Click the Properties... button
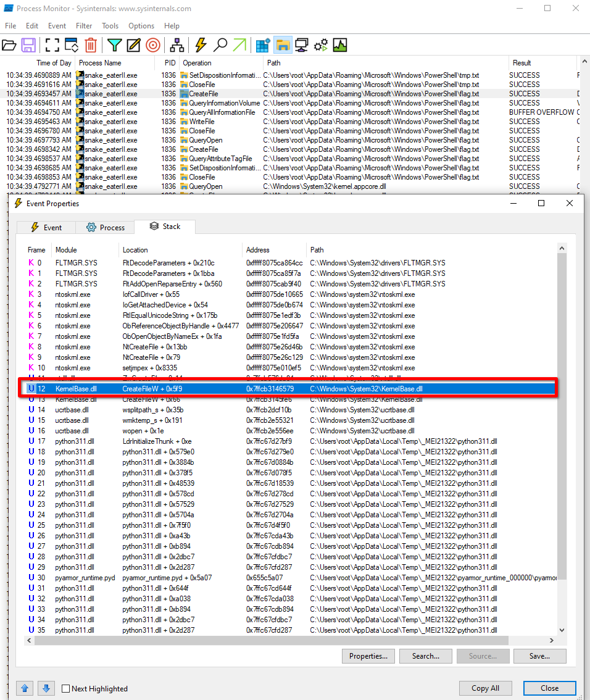 click(x=368, y=656)
